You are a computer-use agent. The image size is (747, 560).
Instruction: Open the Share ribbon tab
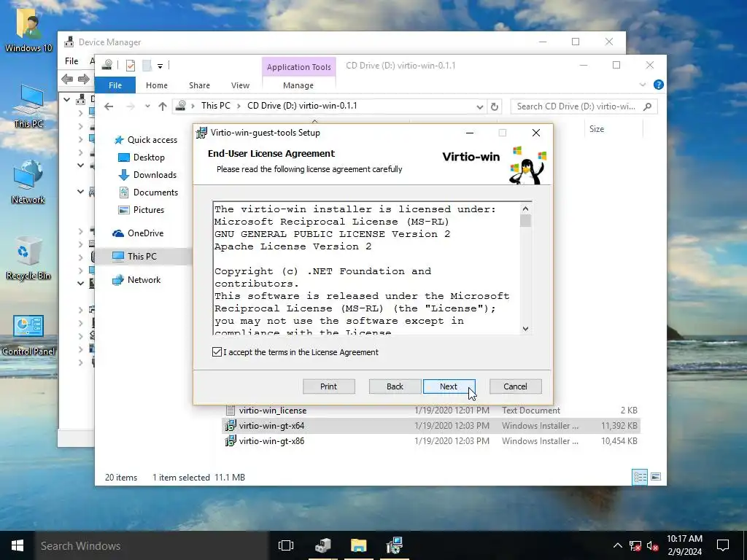tap(199, 85)
